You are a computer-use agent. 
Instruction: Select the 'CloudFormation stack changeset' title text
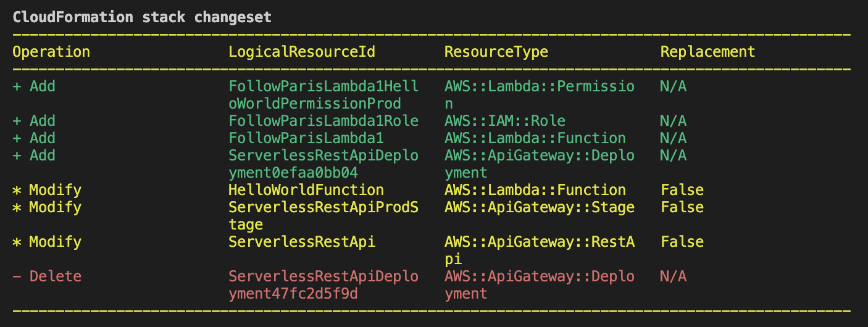pyautogui.click(x=142, y=17)
